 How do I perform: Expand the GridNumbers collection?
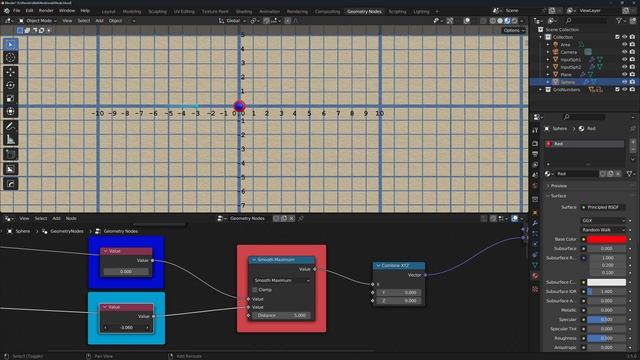541,89
